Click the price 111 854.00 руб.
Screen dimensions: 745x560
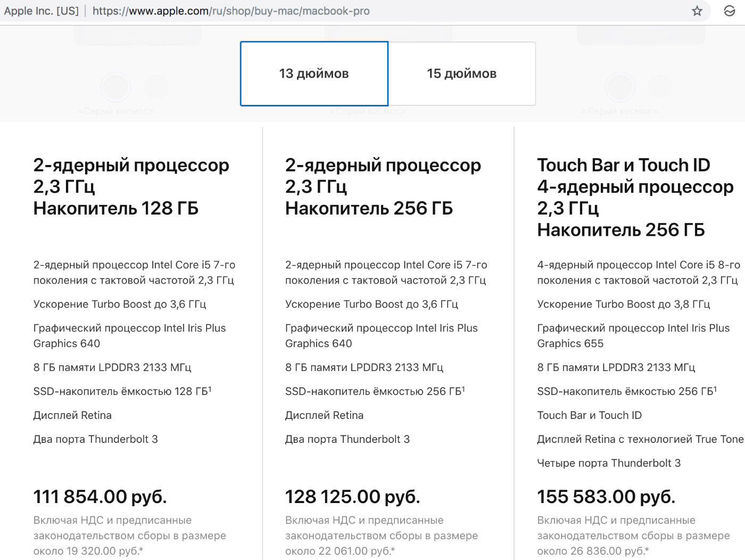click(x=100, y=497)
